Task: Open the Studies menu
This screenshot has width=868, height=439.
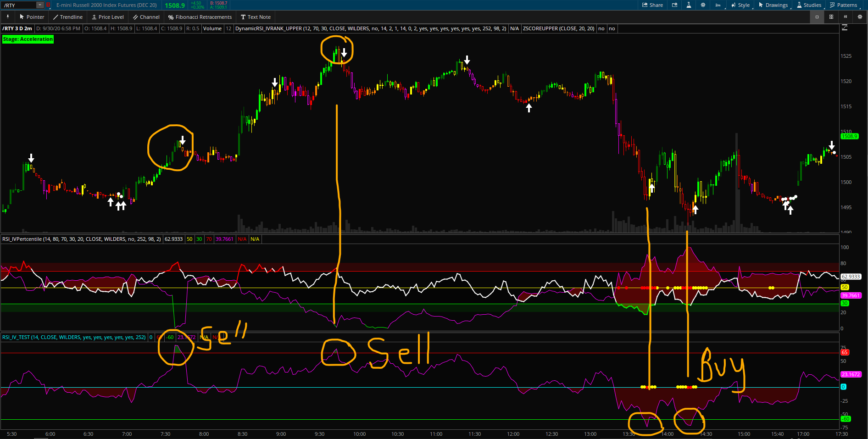Action: [x=809, y=5]
